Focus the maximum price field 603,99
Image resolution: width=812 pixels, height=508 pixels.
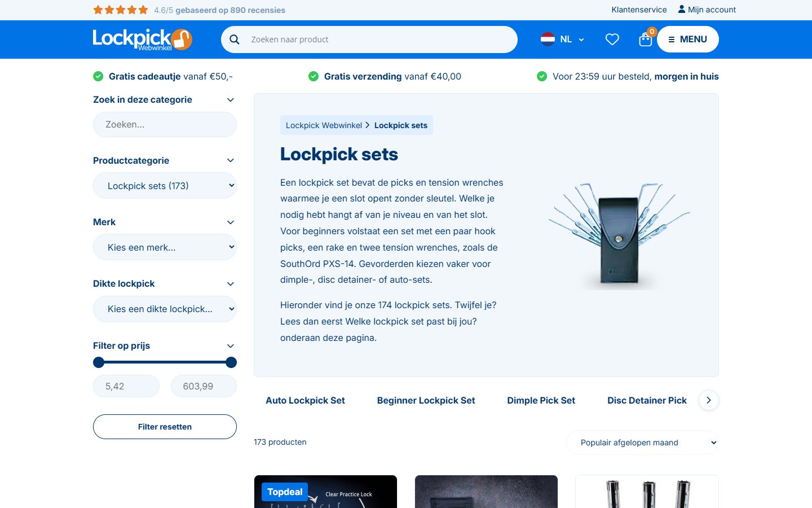click(x=204, y=386)
